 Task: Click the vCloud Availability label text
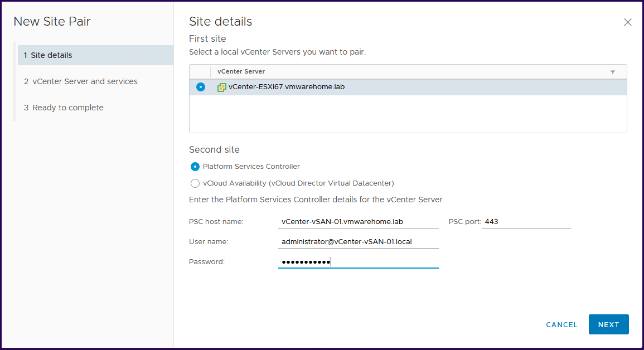coord(298,183)
